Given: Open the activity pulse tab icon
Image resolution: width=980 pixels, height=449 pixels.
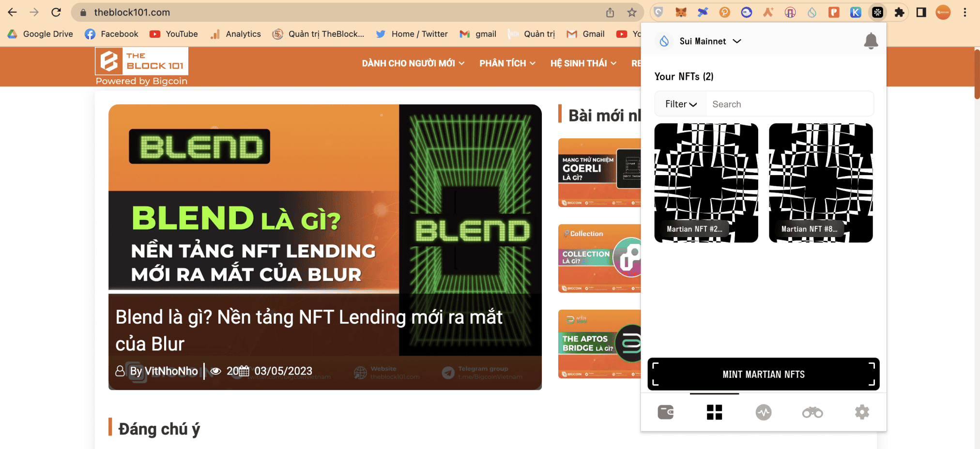Looking at the screenshot, I should click(764, 412).
